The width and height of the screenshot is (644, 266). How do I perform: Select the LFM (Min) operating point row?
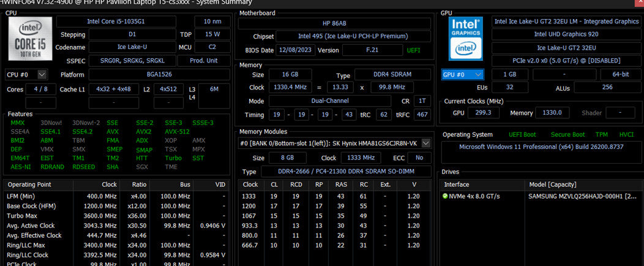[116, 197]
